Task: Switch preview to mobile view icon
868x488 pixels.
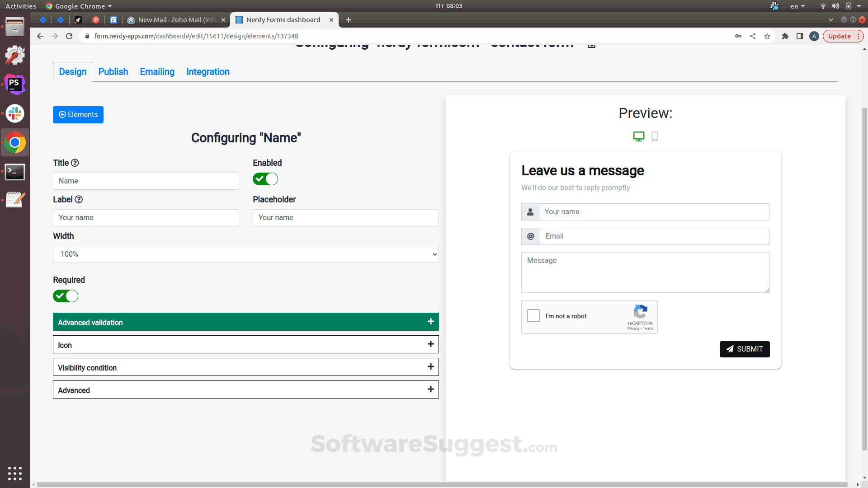Action: [x=655, y=136]
